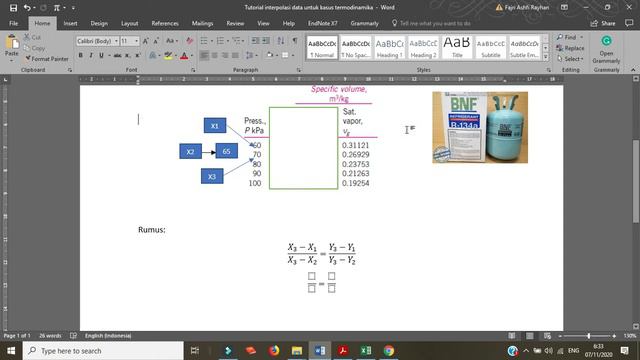Center the text alignment
The width and height of the screenshot is (640, 360).
coord(214,55)
